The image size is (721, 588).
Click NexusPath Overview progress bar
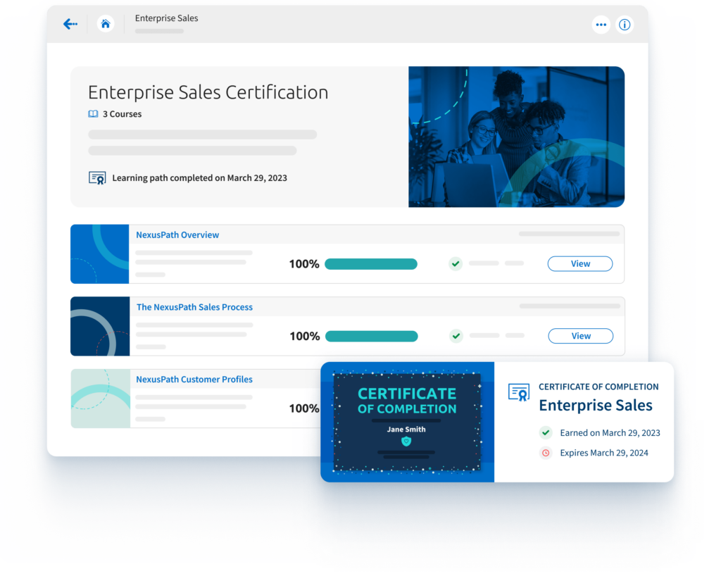pos(371,264)
